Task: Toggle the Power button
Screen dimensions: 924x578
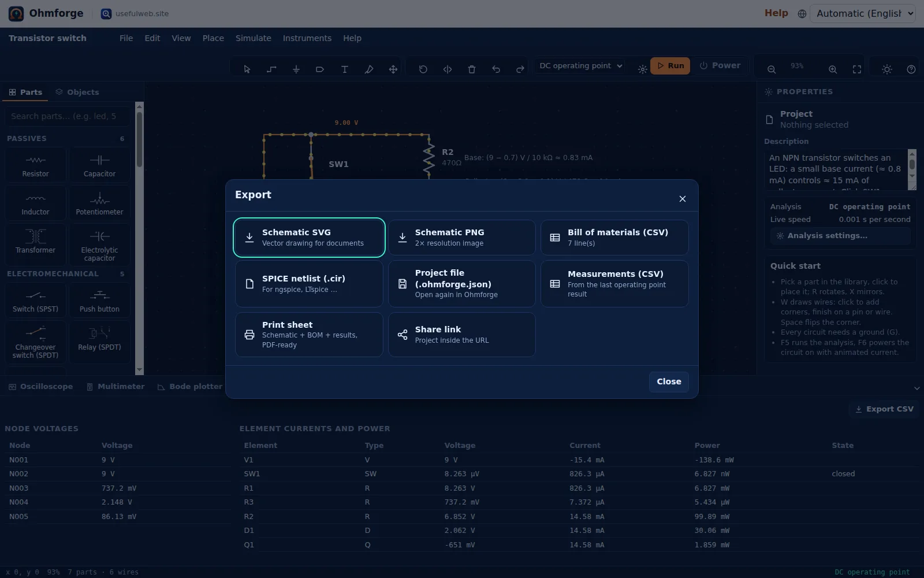Action: [x=720, y=66]
